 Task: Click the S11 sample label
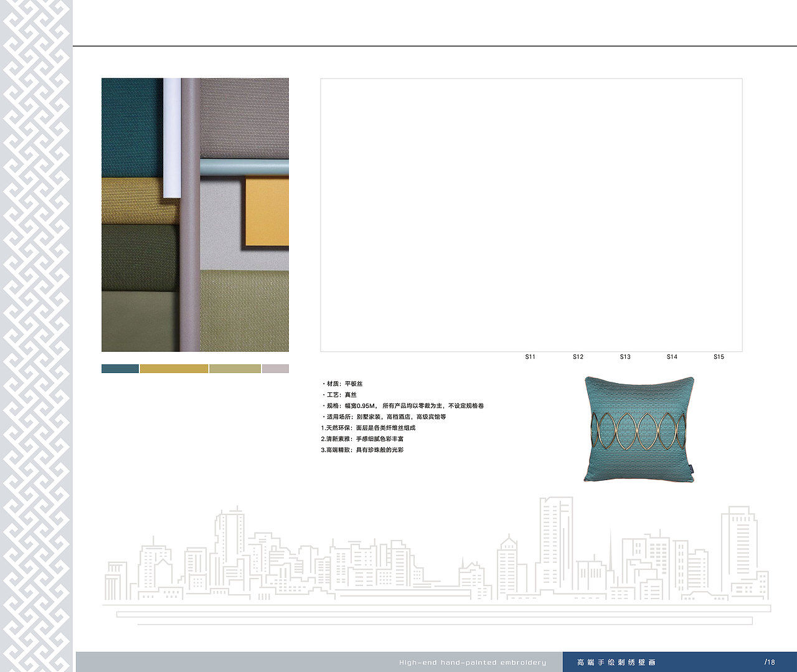(531, 357)
